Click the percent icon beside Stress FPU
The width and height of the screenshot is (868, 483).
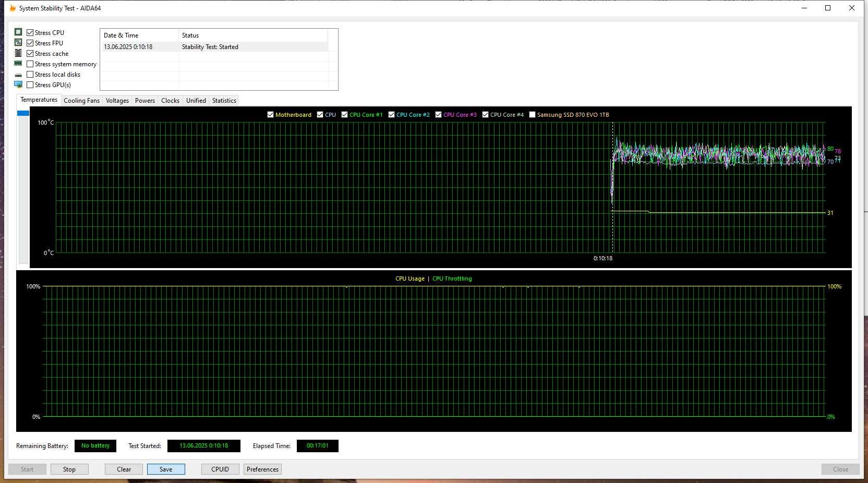click(18, 43)
